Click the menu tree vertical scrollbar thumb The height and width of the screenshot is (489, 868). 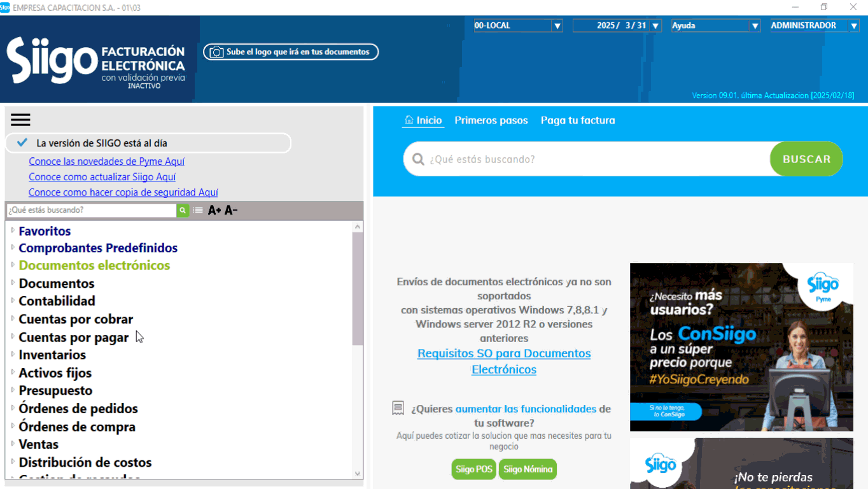[357, 288]
